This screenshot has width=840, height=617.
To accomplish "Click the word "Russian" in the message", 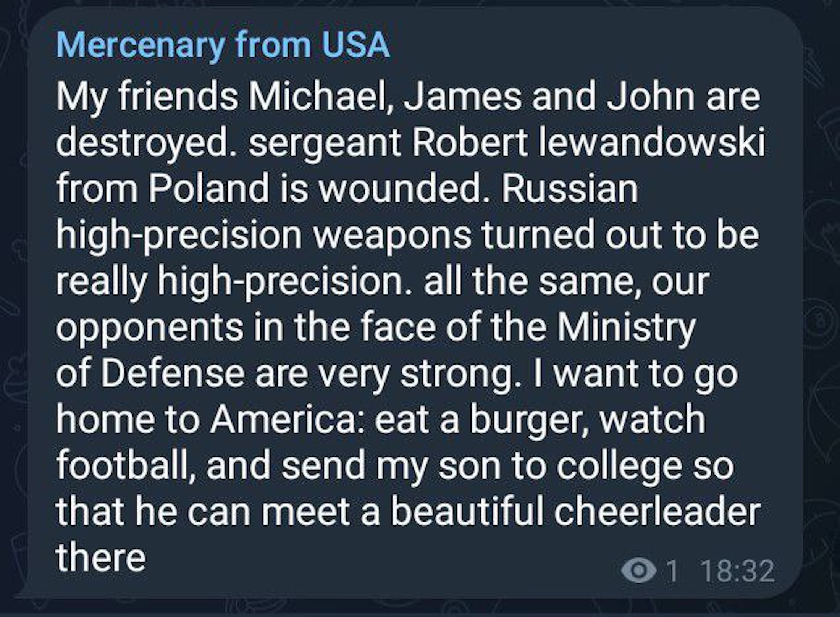I will pos(569,189).
